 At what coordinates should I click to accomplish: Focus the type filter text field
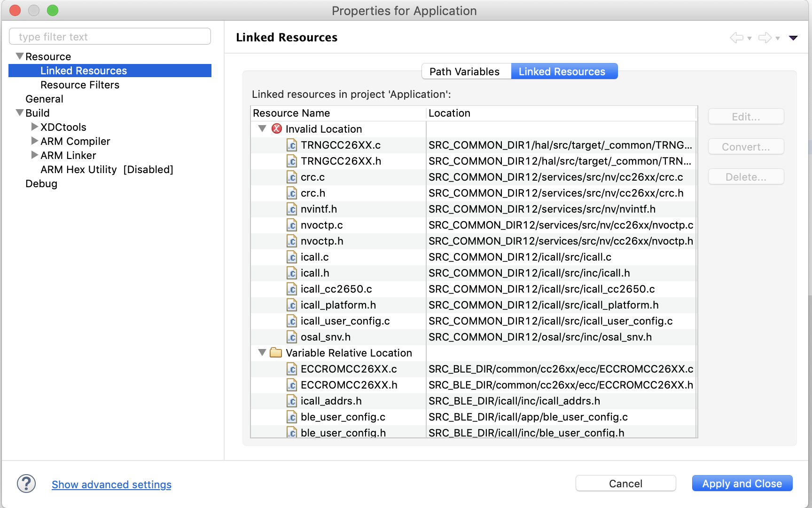pos(110,37)
